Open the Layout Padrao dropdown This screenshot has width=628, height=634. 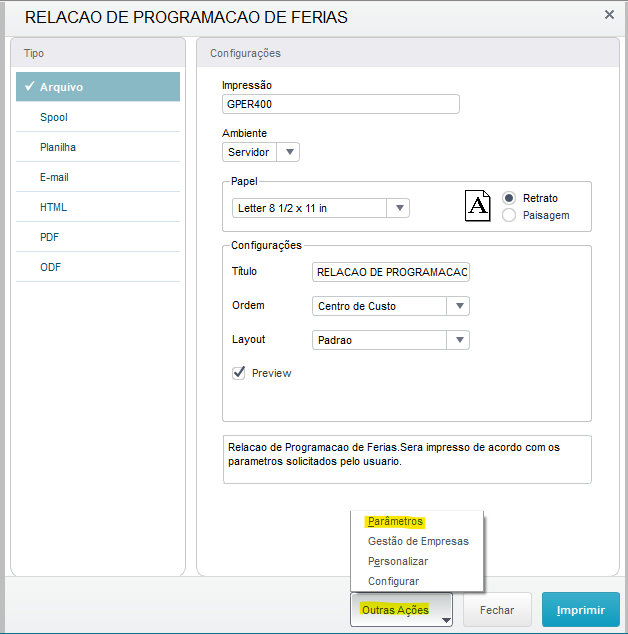391,340
